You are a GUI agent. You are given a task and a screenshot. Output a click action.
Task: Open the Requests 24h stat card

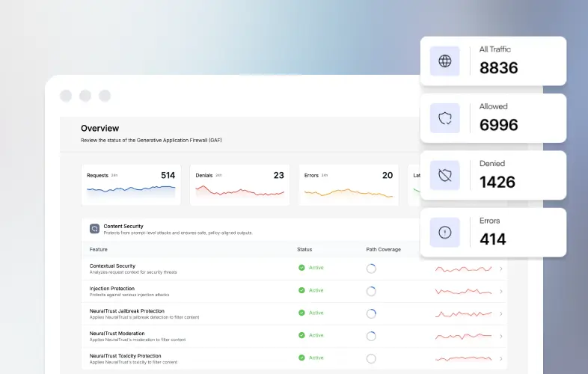click(x=131, y=185)
